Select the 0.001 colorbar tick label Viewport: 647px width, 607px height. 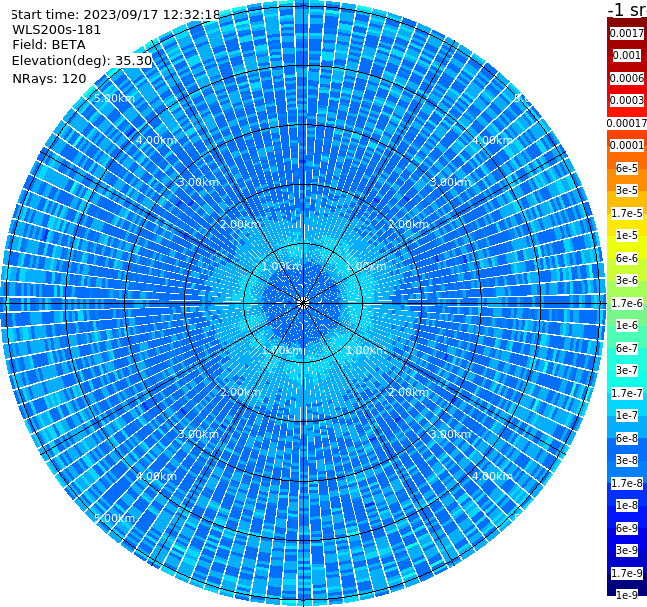click(627, 55)
